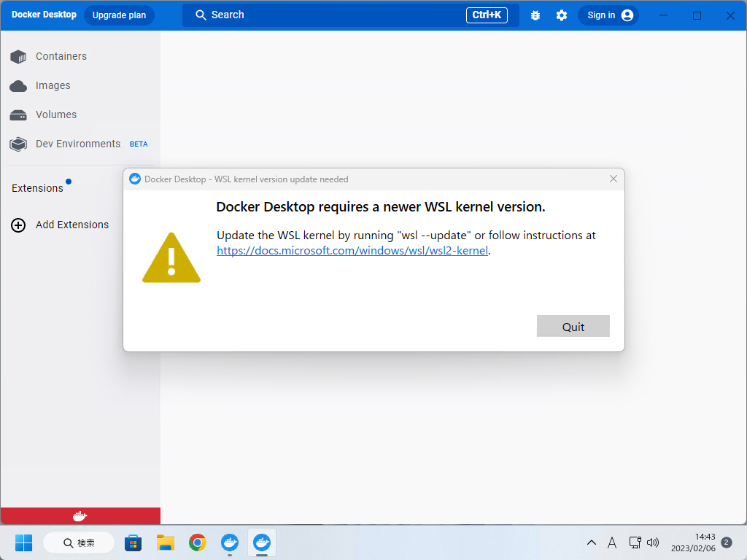Screen dimensions: 747x560
Task: Click the Ctrl+K shortcut badge
Action: click(487, 15)
